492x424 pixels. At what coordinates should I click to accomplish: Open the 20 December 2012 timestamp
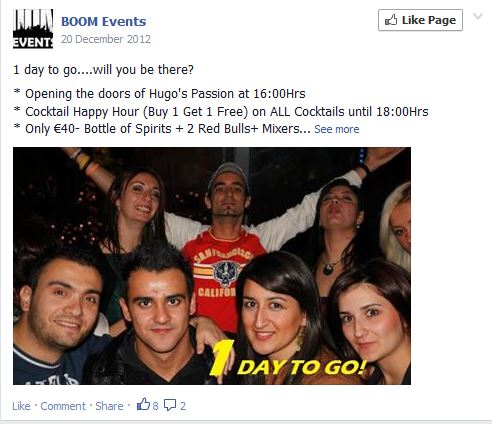[x=106, y=39]
